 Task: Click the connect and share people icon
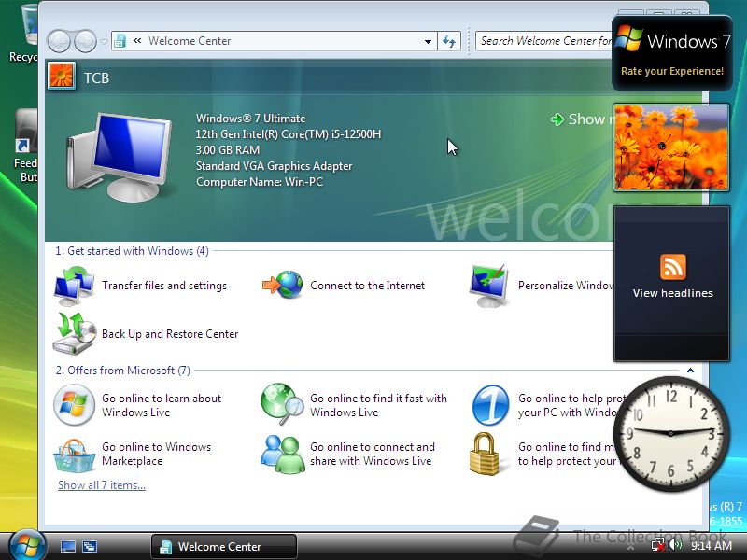click(x=283, y=455)
